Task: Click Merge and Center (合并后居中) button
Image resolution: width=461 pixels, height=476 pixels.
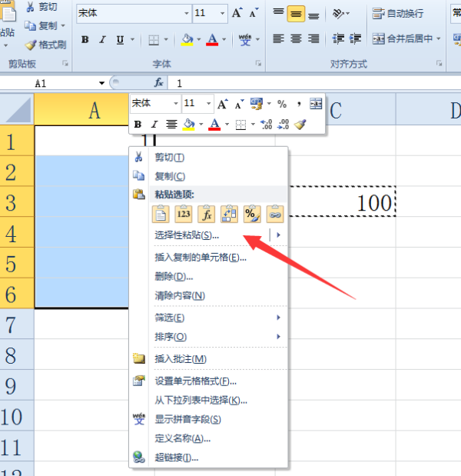Action: [x=403, y=38]
